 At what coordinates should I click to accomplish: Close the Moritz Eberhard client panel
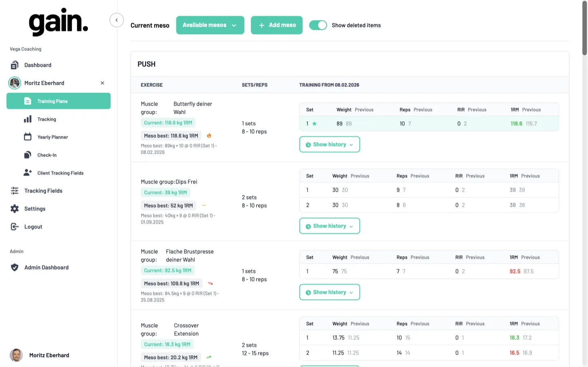tap(102, 83)
